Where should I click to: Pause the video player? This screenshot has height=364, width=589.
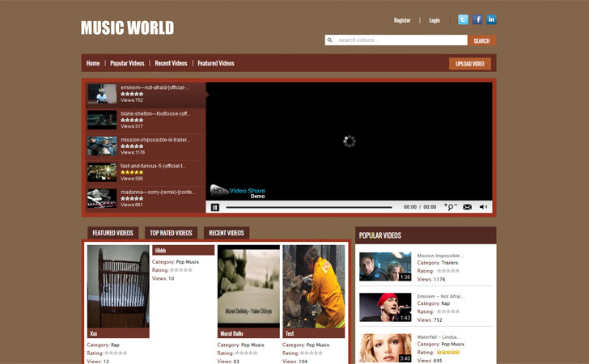215,207
